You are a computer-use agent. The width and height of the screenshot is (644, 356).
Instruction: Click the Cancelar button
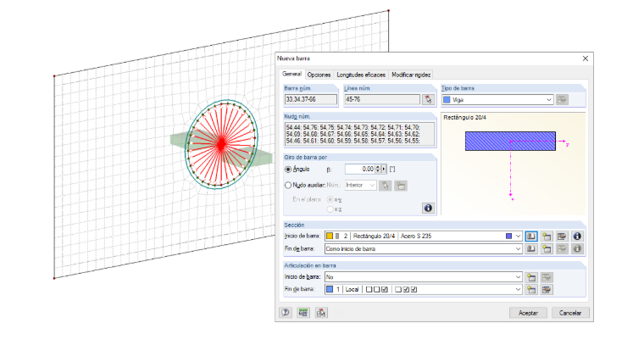point(570,313)
